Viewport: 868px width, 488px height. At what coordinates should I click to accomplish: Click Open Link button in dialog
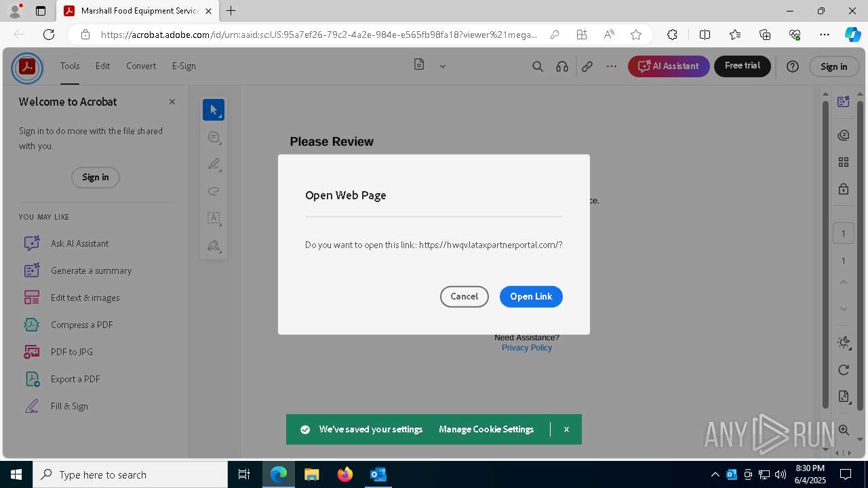coord(531,296)
